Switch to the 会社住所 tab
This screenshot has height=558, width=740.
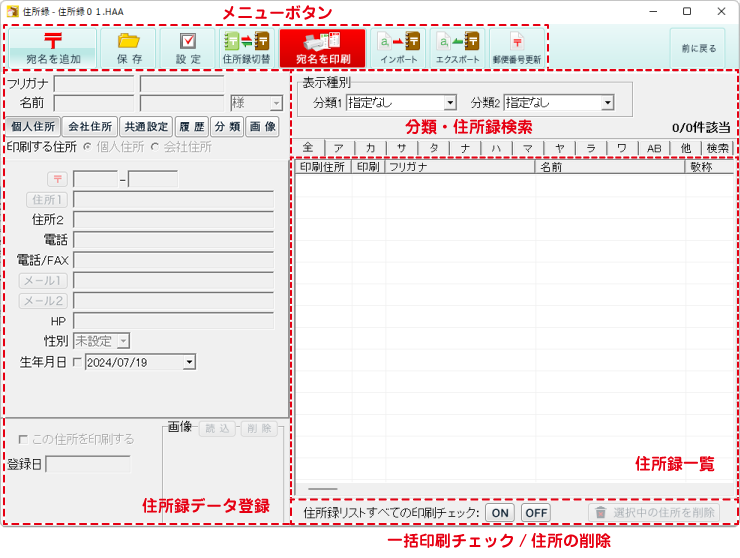pos(89,127)
